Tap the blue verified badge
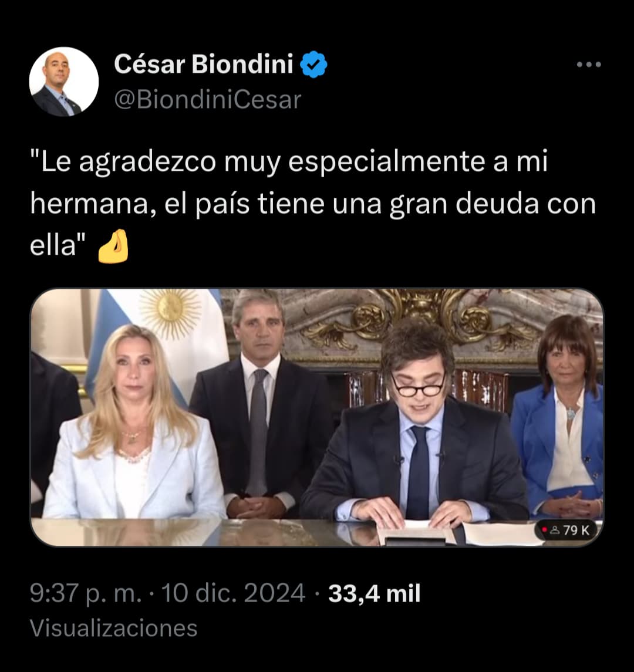The image size is (634, 672). [x=313, y=65]
